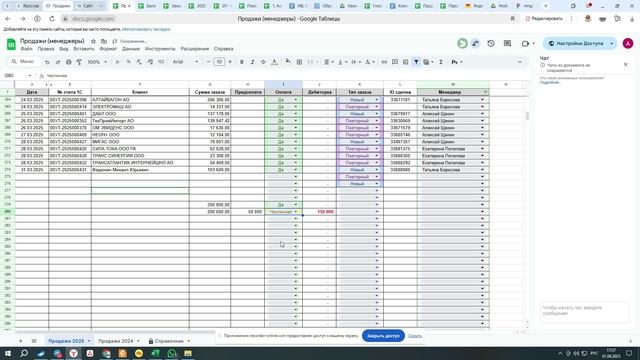Screen dimensions: 640x360
Task: Format as percent using toolbar icon
Action: tap(129, 62)
